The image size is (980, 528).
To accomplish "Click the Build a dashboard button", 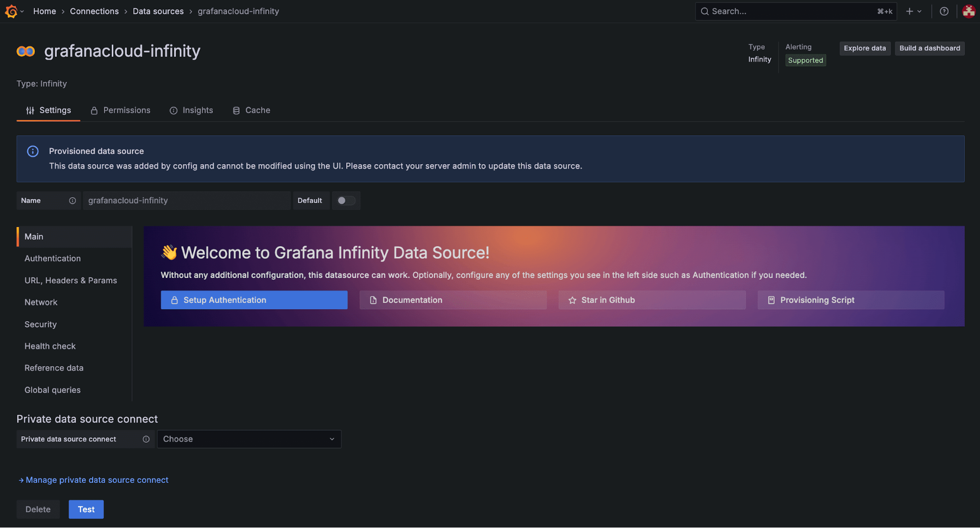I will (930, 48).
